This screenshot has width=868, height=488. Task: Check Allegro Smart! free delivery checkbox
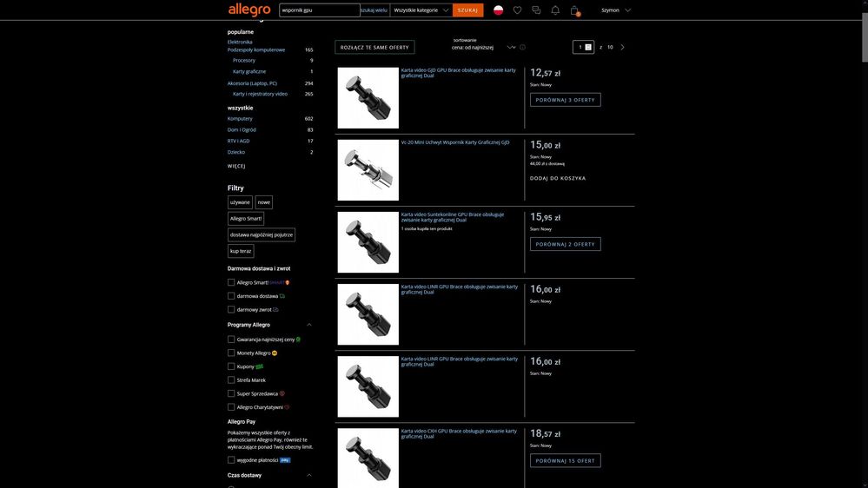231,283
